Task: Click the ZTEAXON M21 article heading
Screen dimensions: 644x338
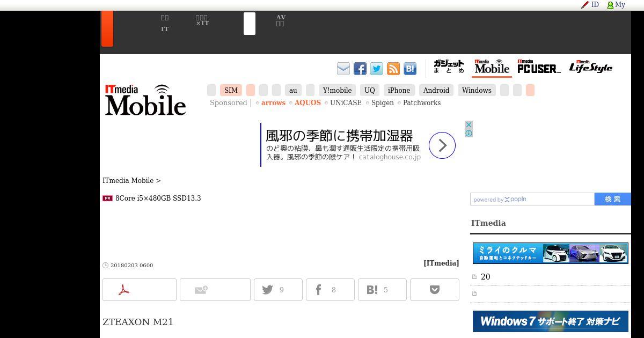Action: tap(138, 322)
